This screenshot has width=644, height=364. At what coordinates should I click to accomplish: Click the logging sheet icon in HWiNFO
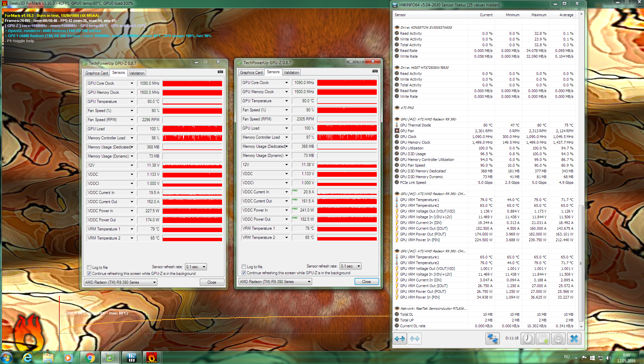coord(543,338)
